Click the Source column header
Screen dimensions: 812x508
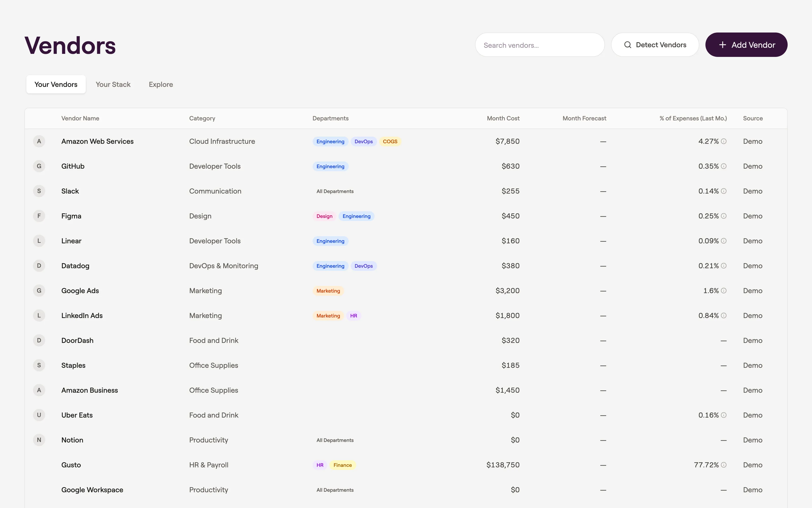tap(753, 118)
